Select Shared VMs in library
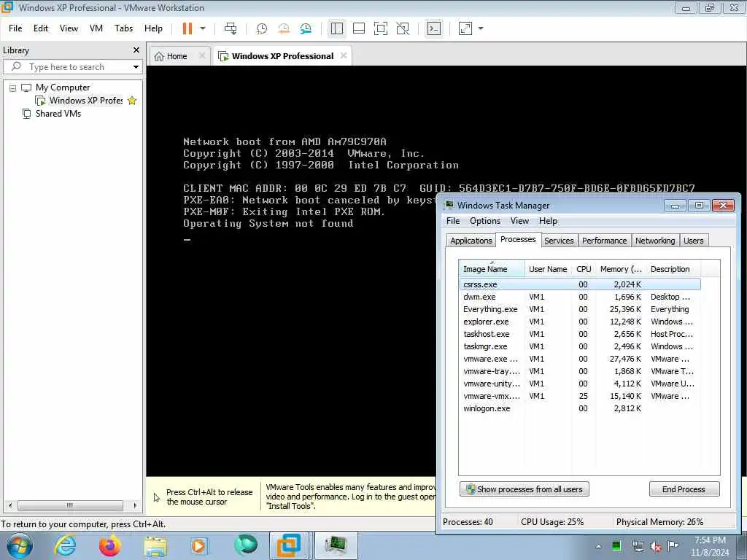The image size is (747, 560). tap(58, 114)
